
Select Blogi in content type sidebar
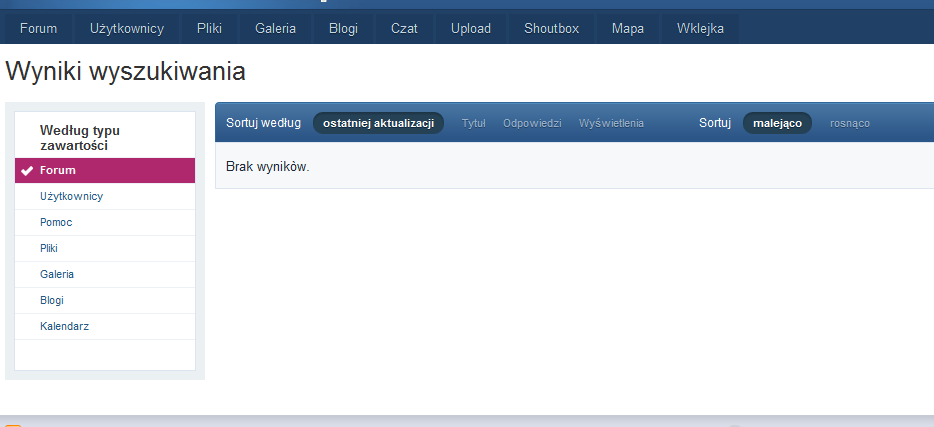52,300
